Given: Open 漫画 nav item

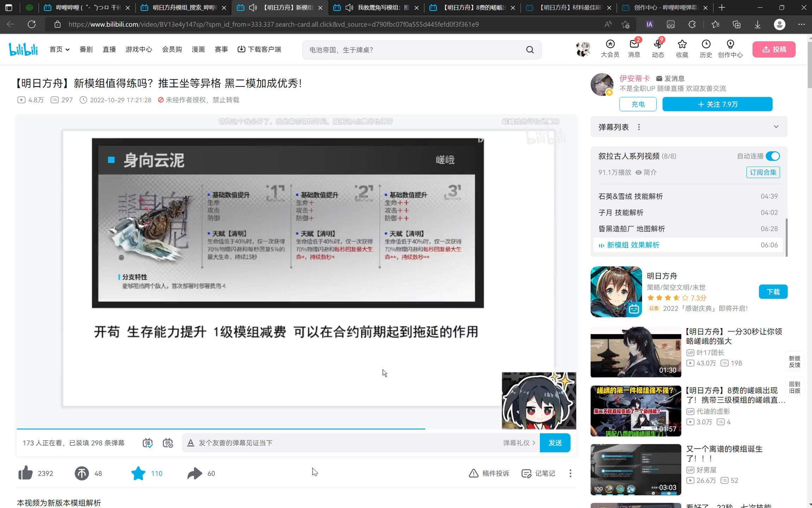Looking at the screenshot, I should coord(198,49).
